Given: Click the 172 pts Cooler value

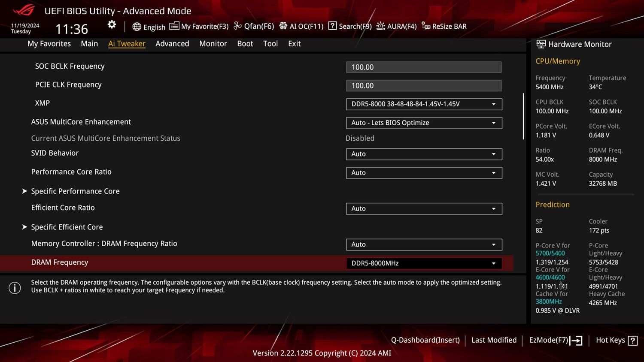Looking at the screenshot, I should 599,231.
